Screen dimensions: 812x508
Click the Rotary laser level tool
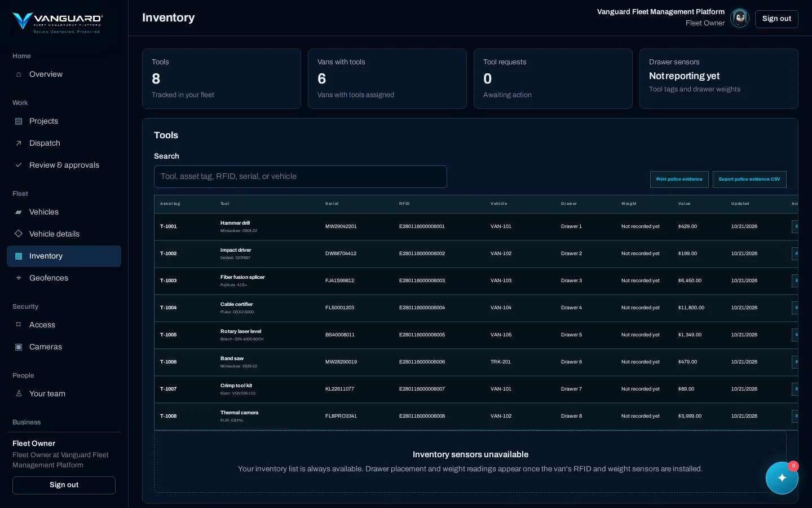click(x=241, y=331)
